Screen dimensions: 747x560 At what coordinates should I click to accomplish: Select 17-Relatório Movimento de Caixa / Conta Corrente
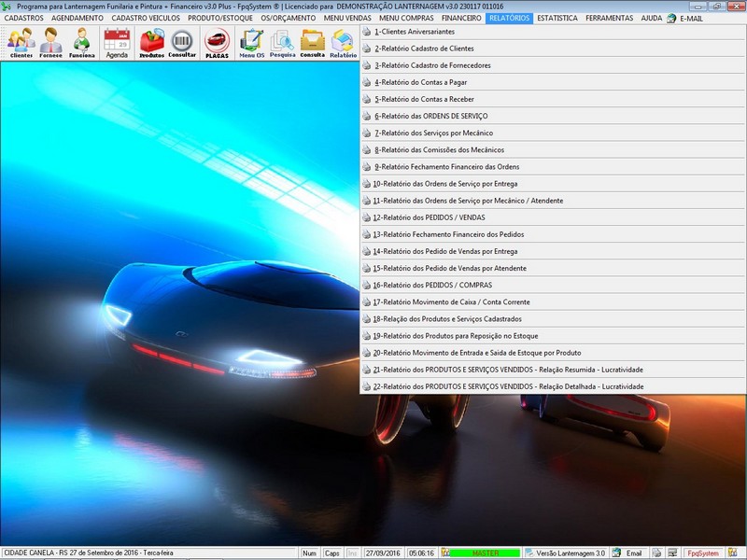450,301
